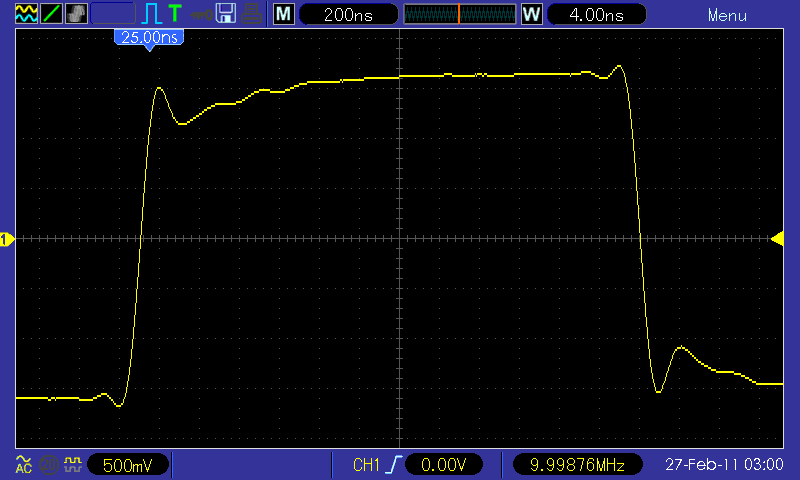Click the AC coupling icon
The width and height of the screenshot is (800, 480).
click(23, 465)
